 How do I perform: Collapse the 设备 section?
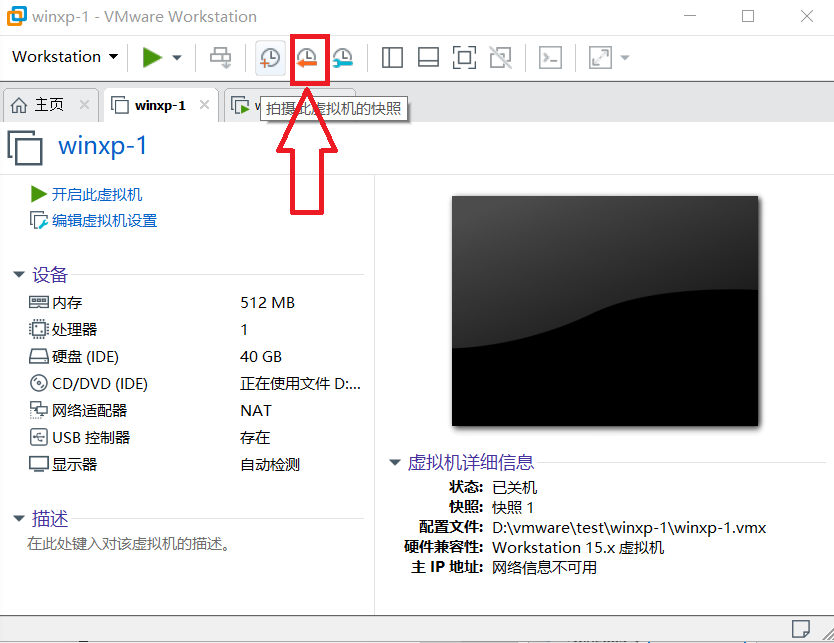(x=19, y=274)
